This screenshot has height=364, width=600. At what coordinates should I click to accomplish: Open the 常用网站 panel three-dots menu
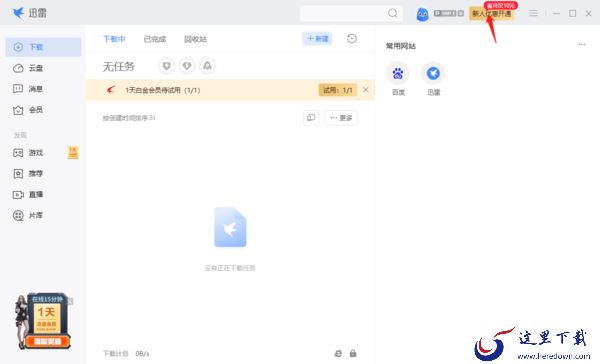pos(582,45)
